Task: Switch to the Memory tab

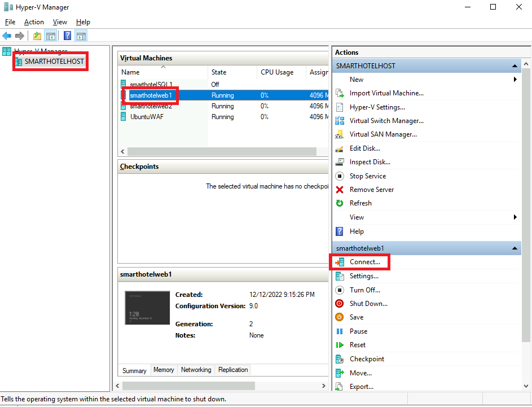Action: pyautogui.click(x=164, y=370)
